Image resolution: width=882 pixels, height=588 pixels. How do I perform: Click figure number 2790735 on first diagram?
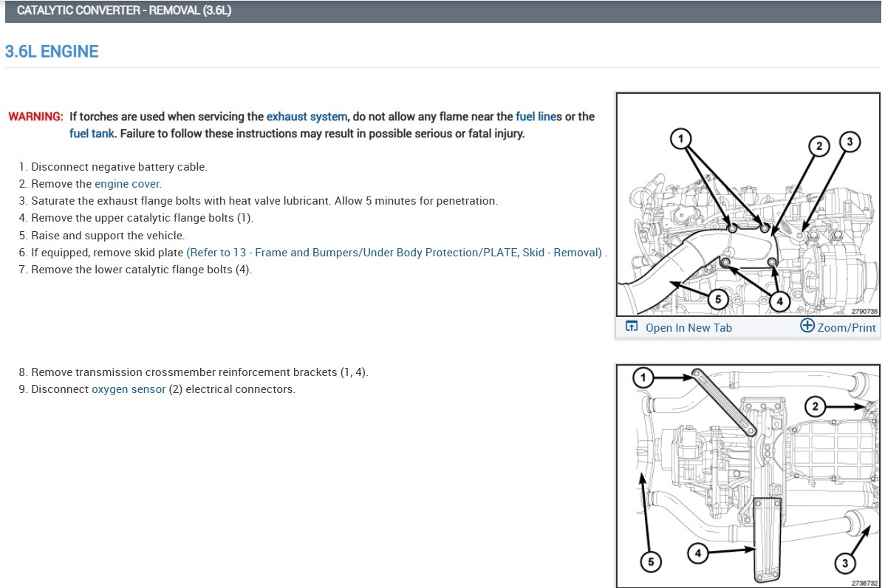pyautogui.click(x=864, y=311)
